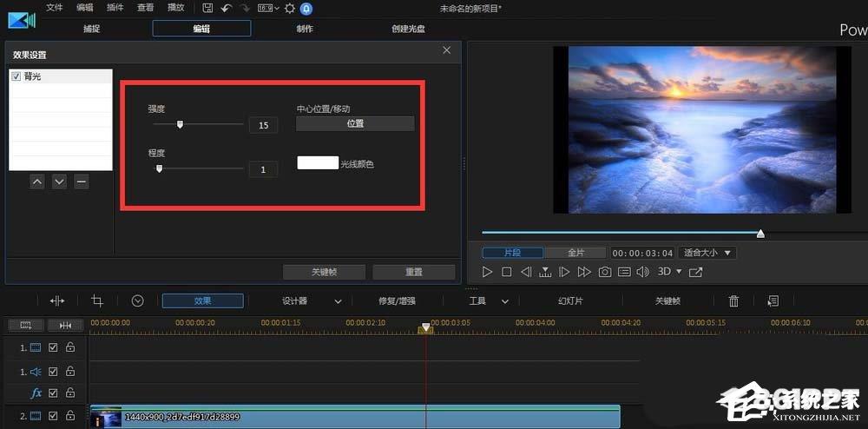The width and height of the screenshot is (868, 429).
Task: Select the 编辑 module tab
Action: (x=201, y=29)
